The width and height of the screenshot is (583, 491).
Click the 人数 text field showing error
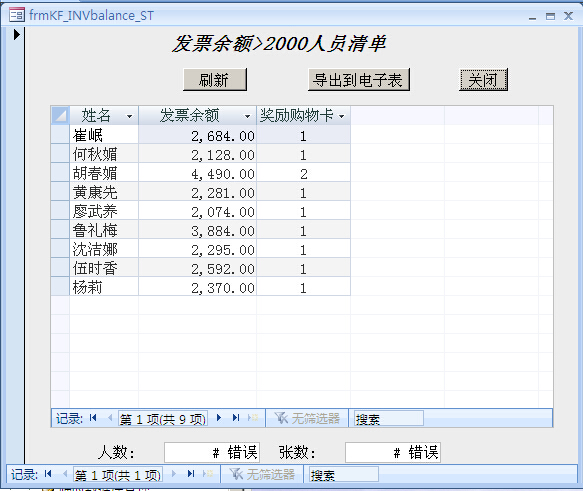tap(212, 452)
